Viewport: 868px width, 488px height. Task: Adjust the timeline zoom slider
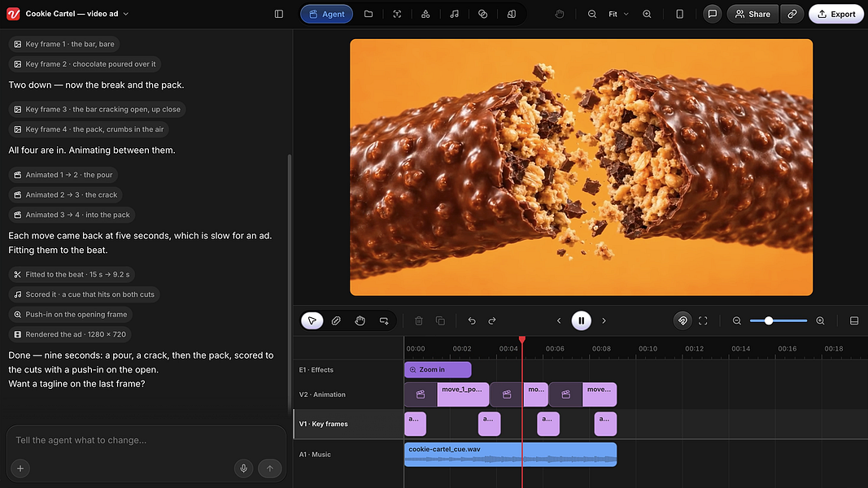click(769, 321)
